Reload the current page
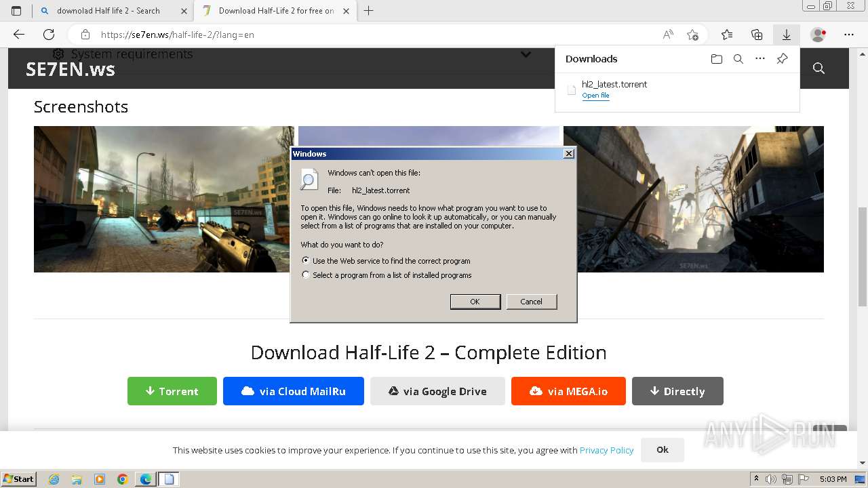Viewport: 868px width, 488px height. (x=49, y=35)
